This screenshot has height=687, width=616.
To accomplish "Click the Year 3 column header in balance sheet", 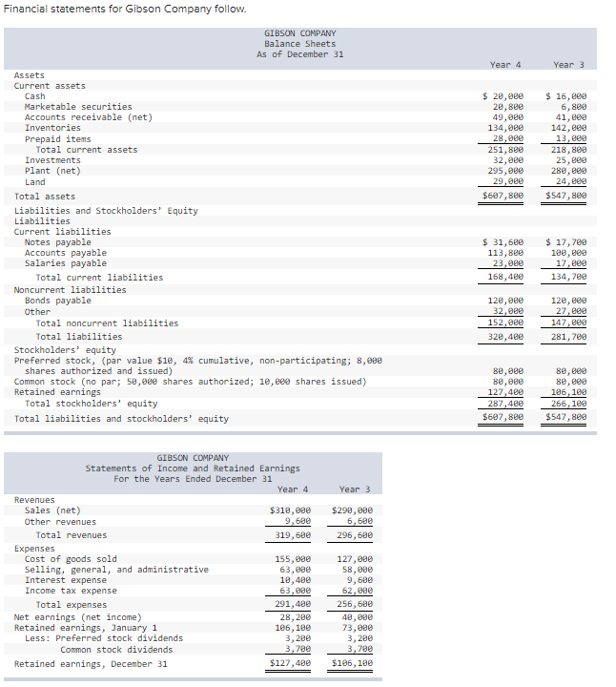I will (x=568, y=65).
